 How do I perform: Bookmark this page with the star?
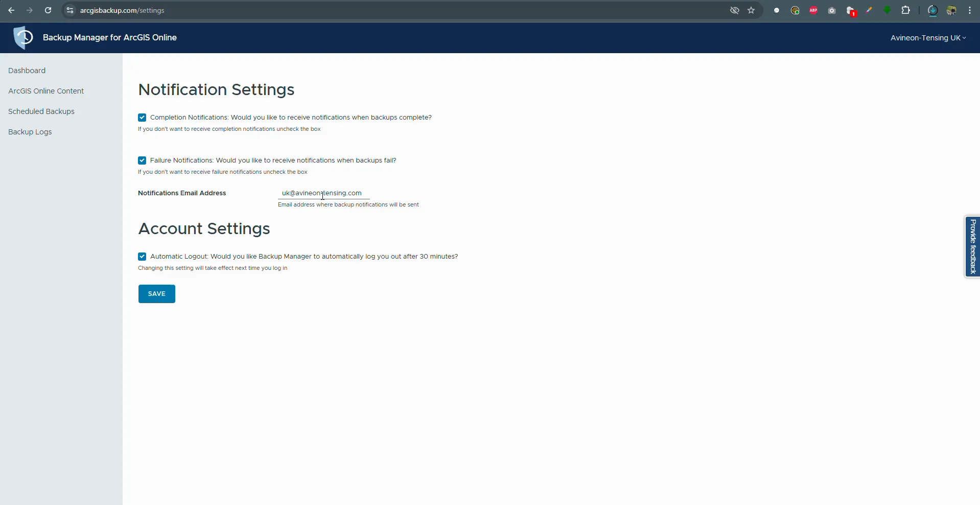pos(751,10)
